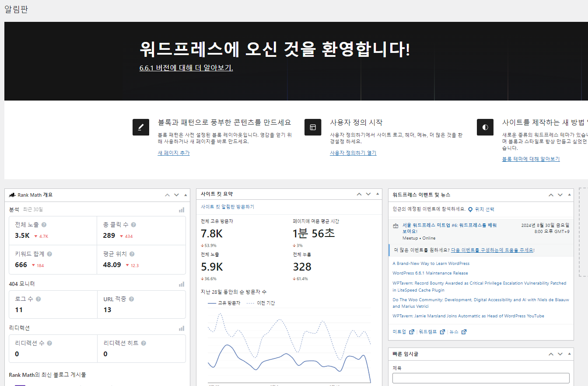
Task: Open the 워드캠프 external link
Action: tap(432, 332)
